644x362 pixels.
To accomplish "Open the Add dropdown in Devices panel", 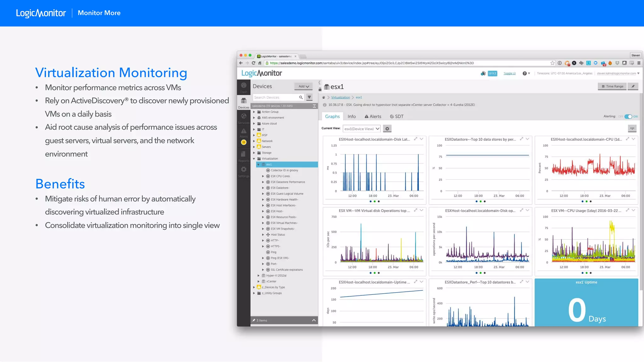I will 303,86.
